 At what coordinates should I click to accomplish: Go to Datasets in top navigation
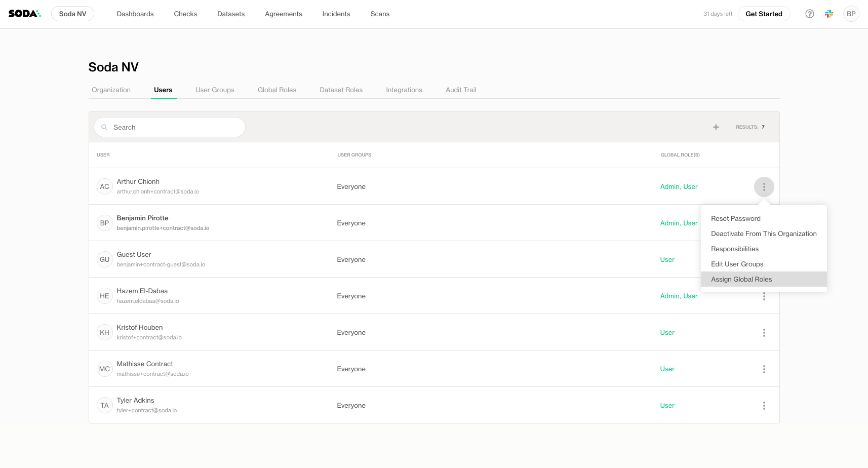(x=231, y=14)
